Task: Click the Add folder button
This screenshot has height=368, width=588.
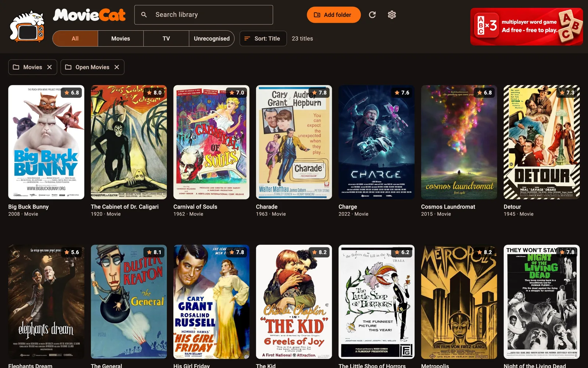Action: (x=334, y=15)
